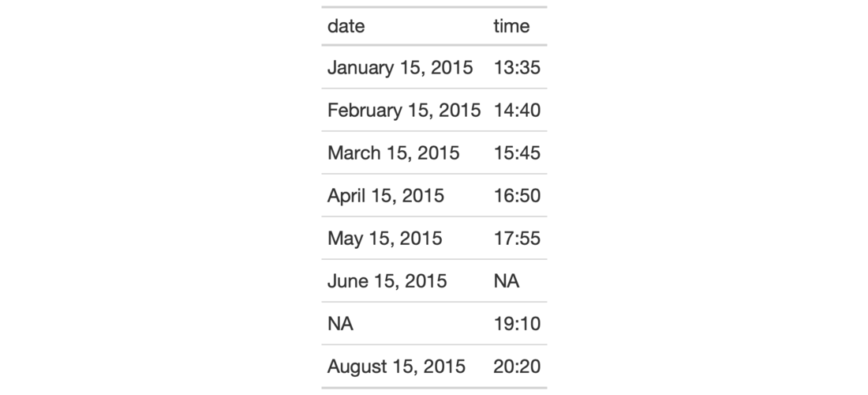Click the year 2015 in January row
This screenshot has height=395, width=868.
pyautogui.click(x=452, y=68)
